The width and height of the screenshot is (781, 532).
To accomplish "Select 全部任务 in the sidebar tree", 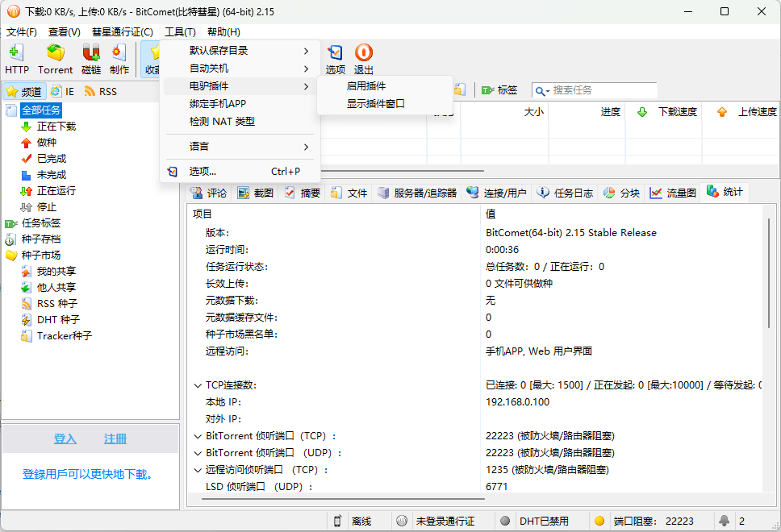I will [41, 110].
